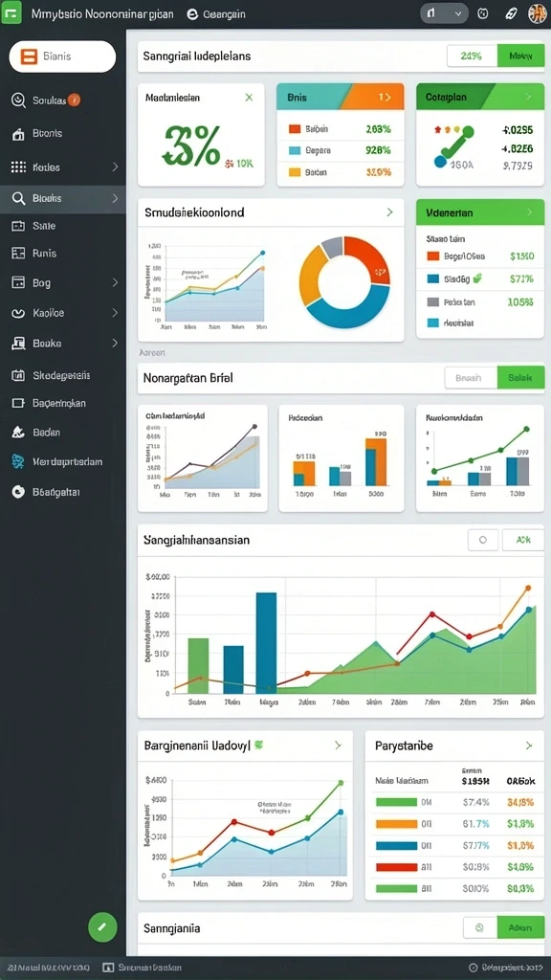This screenshot has width=551, height=980.
Task: Open the Smudalekioonlond panel arrow link
Action: click(x=390, y=212)
